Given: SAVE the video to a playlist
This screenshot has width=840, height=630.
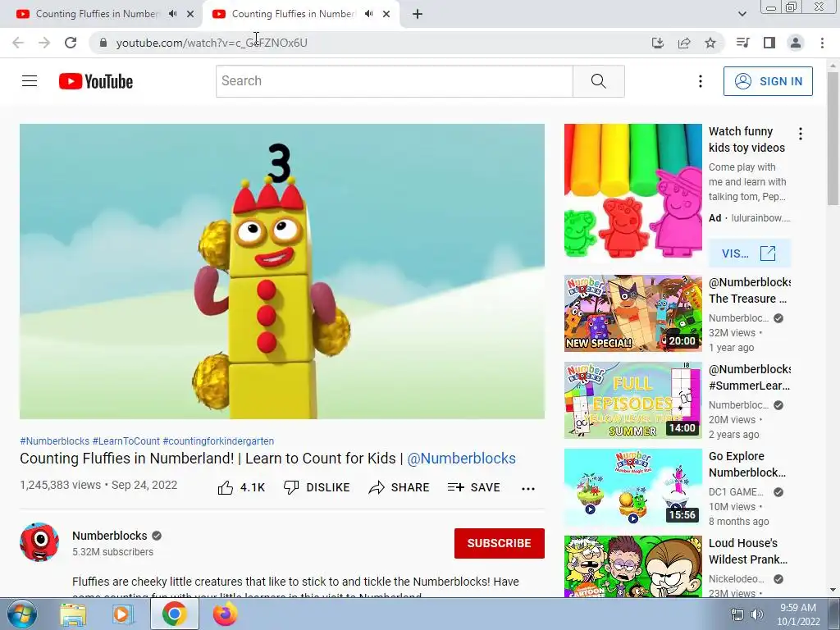Looking at the screenshot, I should coord(473,487).
